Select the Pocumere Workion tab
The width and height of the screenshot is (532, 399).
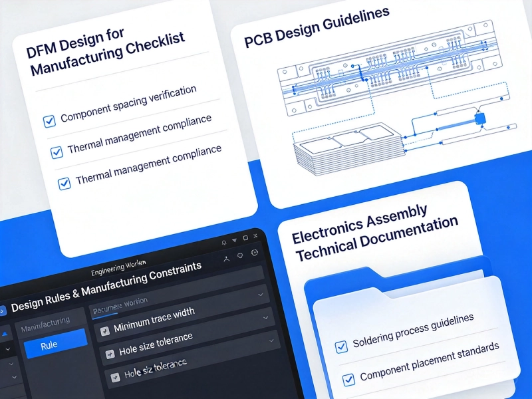pos(120,305)
